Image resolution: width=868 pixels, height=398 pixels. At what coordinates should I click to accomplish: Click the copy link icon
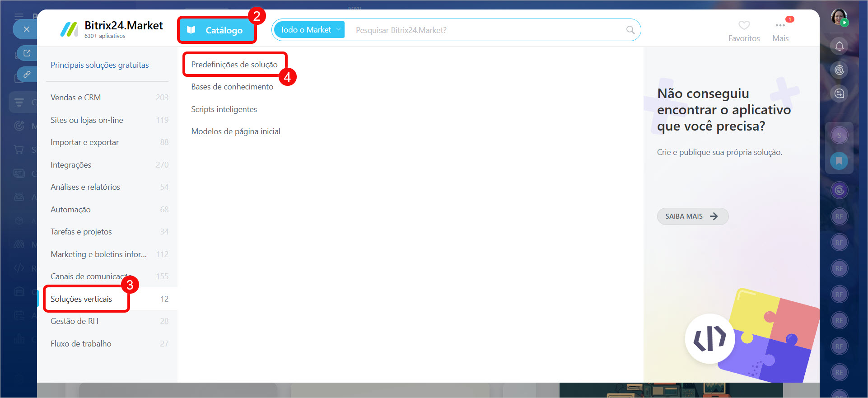coord(27,74)
